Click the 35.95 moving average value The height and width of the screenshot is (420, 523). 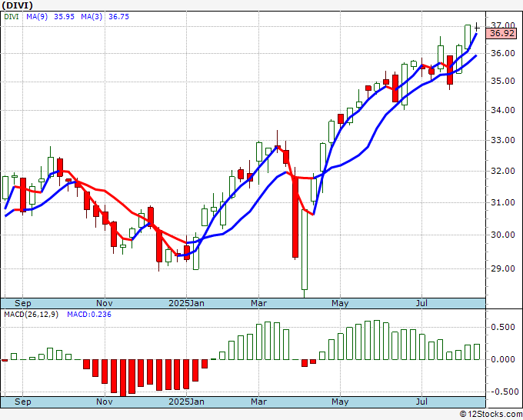click(x=65, y=16)
